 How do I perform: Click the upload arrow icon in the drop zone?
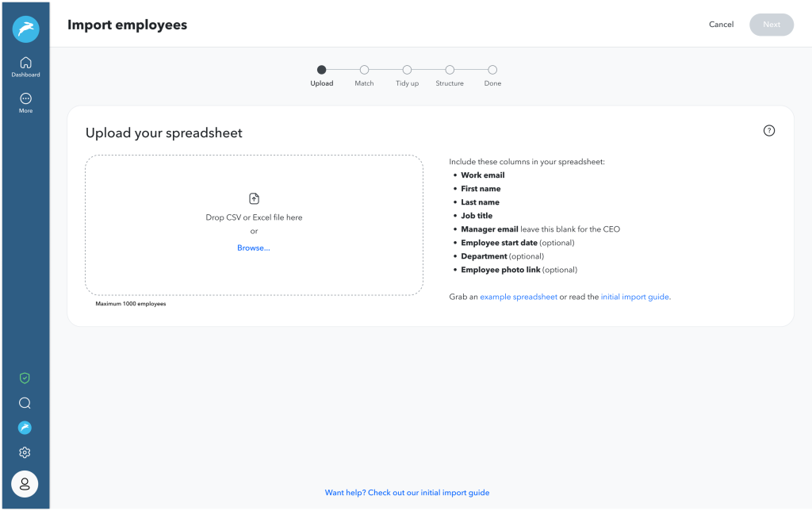254,198
